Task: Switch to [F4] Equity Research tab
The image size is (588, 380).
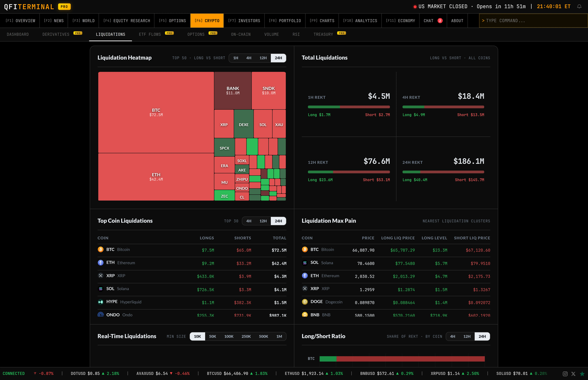Action: 127,21
